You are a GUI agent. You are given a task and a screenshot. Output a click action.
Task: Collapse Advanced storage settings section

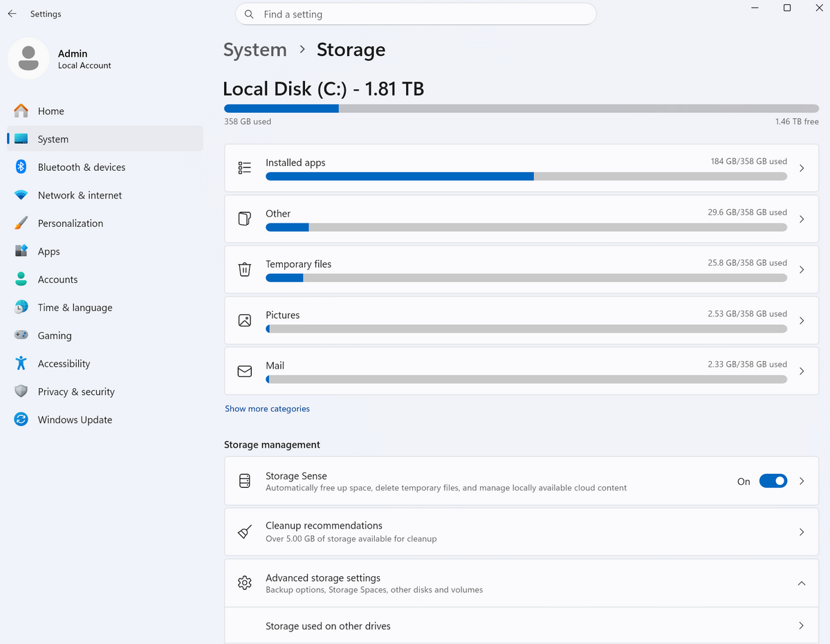(802, 583)
